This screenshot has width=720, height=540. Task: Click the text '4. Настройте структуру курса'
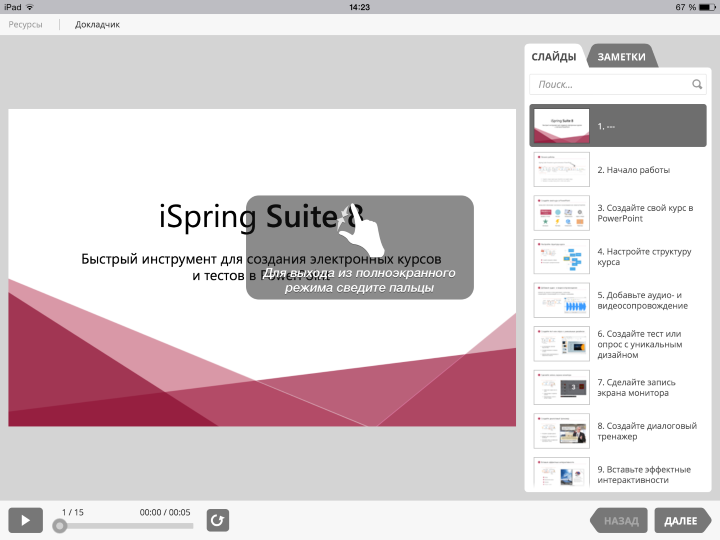pos(644,257)
